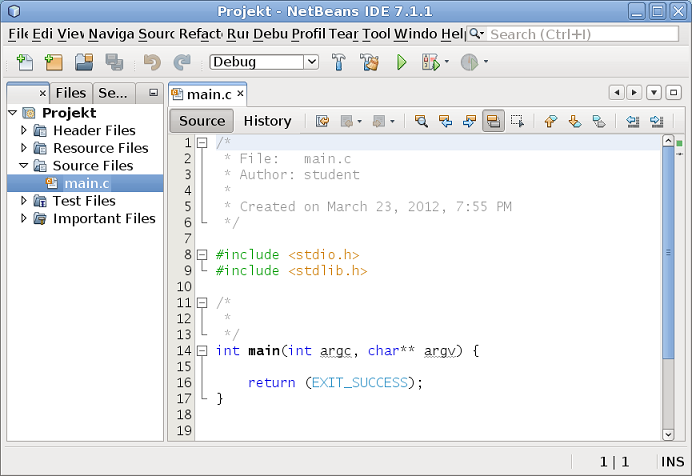Image resolution: width=692 pixels, height=476 pixels.
Task: Open the Debug configuration dropdown
Action: (312, 62)
